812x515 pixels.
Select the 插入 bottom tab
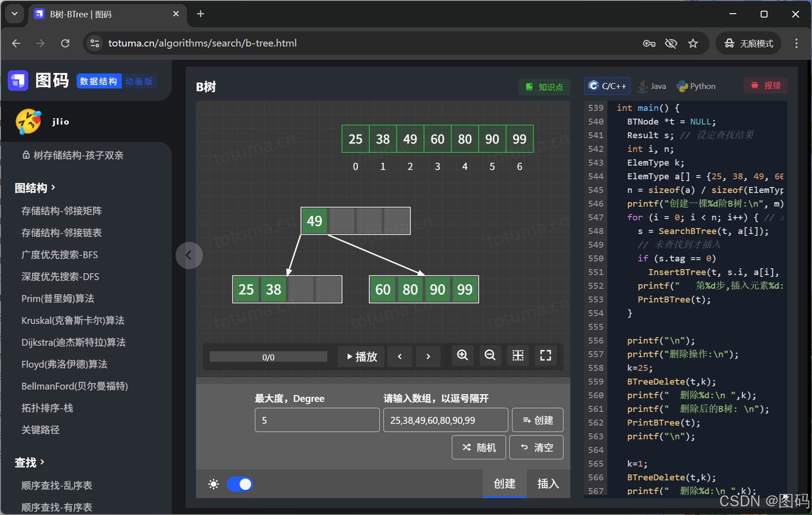[x=548, y=484]
